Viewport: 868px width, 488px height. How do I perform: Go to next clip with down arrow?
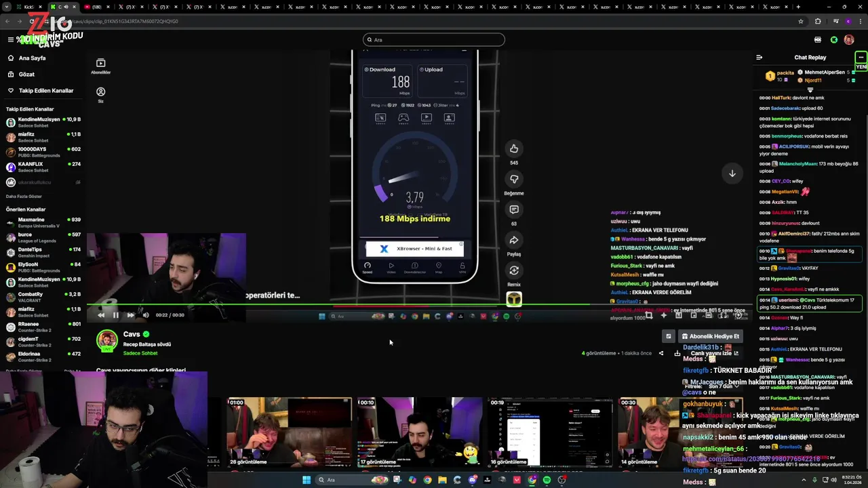(x=732, y=174)
